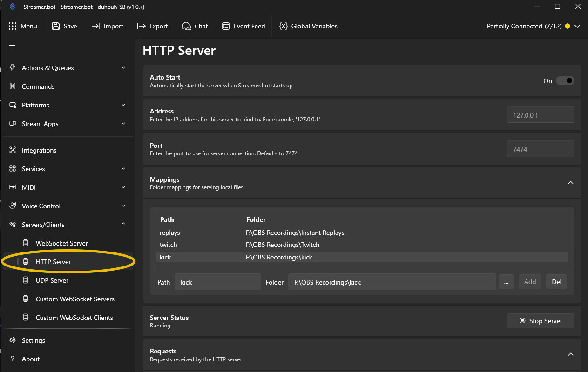Click the Custom WebSocket Servers device icon
Image resolution: width=588 pixels, height=372 pixels.
[x=26, y=299]
